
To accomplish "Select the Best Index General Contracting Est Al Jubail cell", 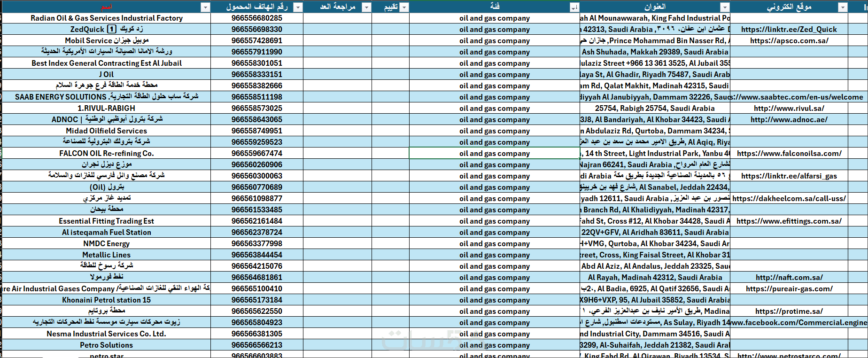I will (107, 63).
